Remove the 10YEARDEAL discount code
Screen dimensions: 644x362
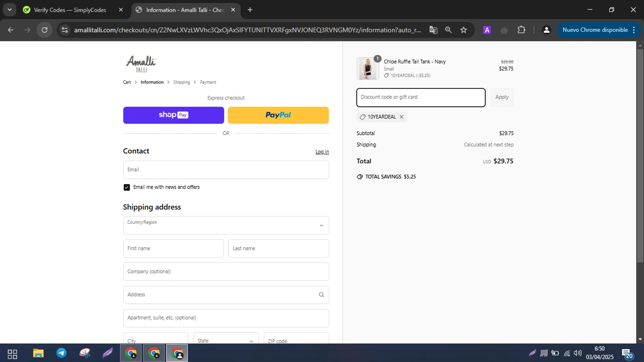401,117
